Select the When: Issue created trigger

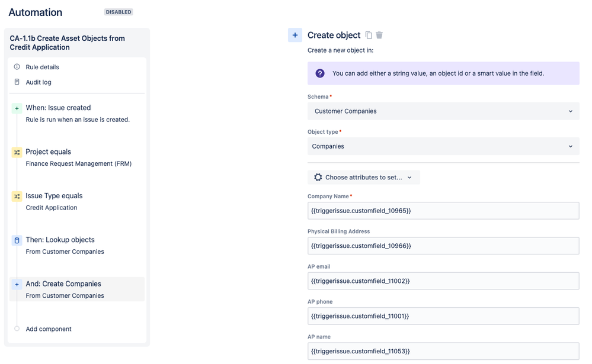tap(77, 113)
